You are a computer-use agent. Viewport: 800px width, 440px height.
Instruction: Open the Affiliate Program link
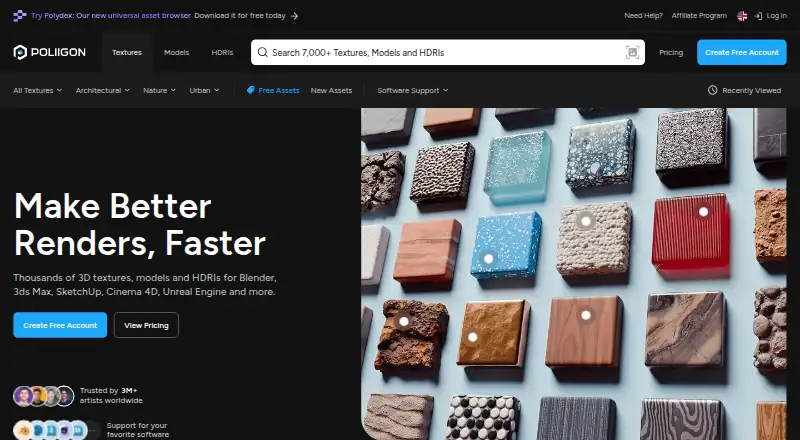point(699,16)
